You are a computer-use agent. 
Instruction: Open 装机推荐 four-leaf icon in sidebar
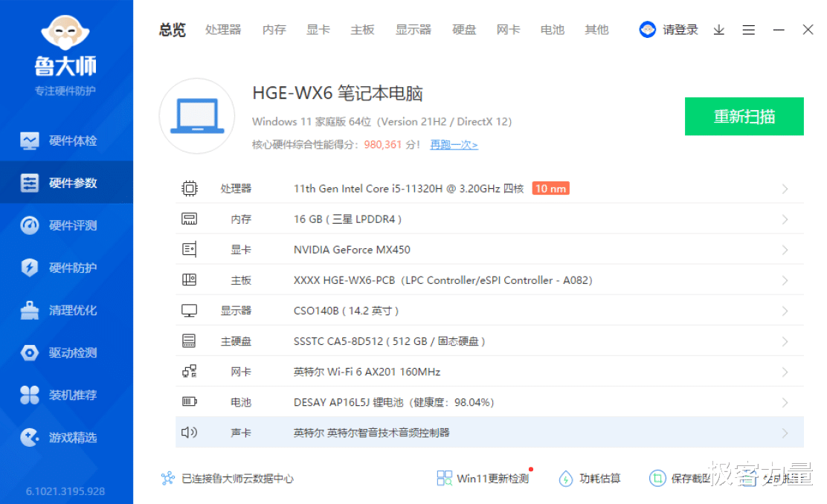pyautogui.click(x=30, y=395)
